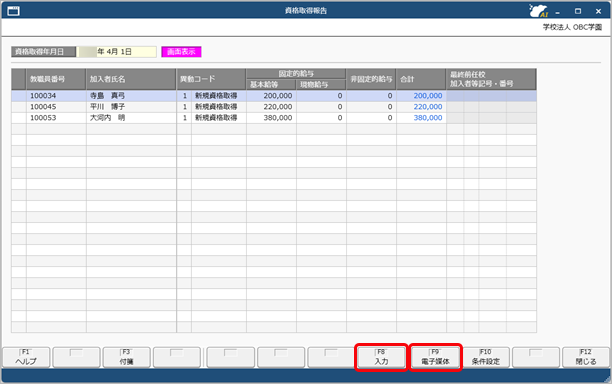
Task: Click 新規資格取得 in row 100034
Action: [216, 96]
